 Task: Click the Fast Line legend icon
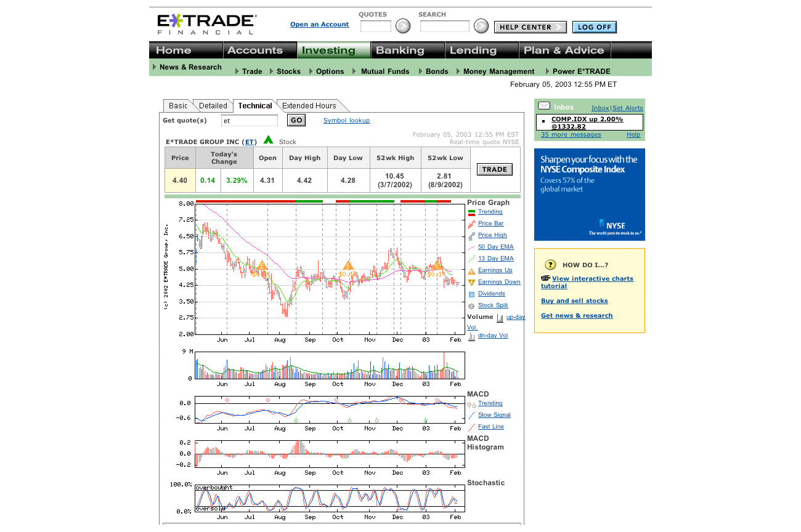tap(471, 427)
